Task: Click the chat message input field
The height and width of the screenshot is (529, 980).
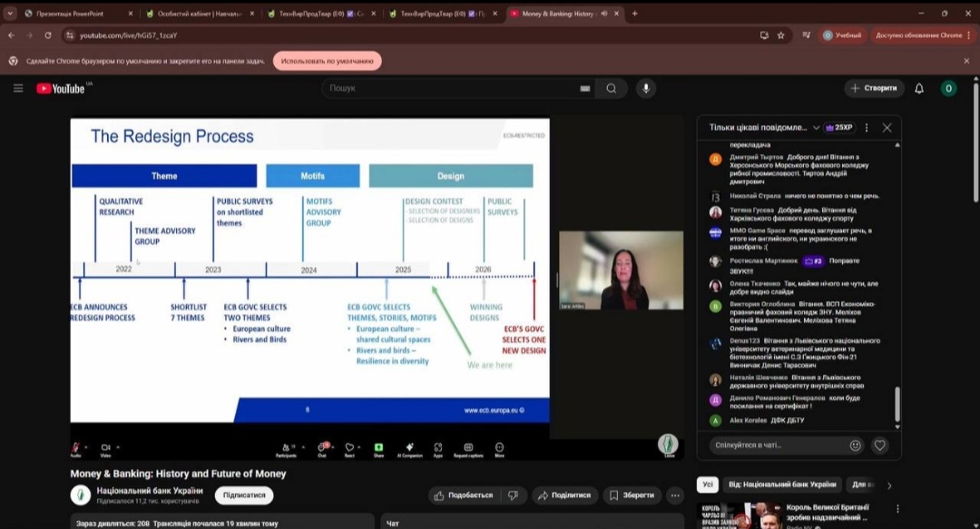Action: tap(776, 446)
